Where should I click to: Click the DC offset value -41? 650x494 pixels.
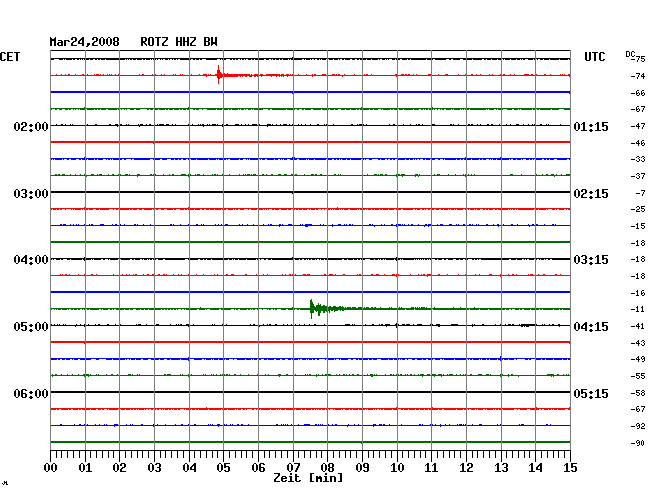coord(638,326)
